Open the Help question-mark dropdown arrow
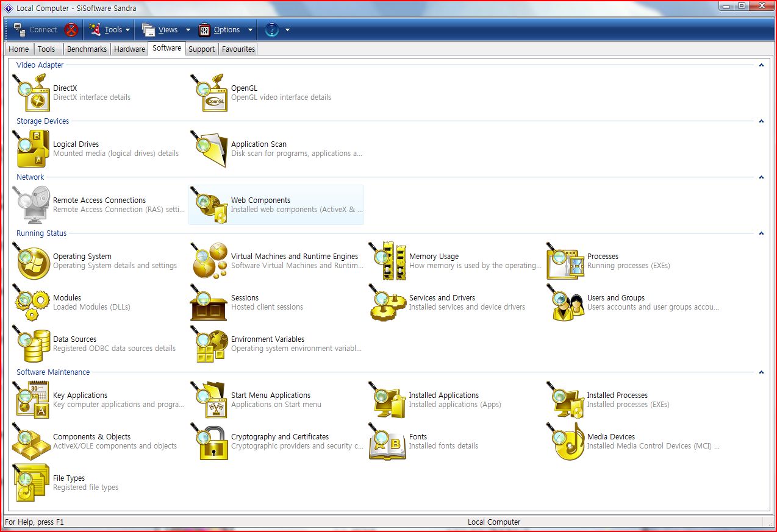This screenshot has width=777, height=532. click(287, 30)
